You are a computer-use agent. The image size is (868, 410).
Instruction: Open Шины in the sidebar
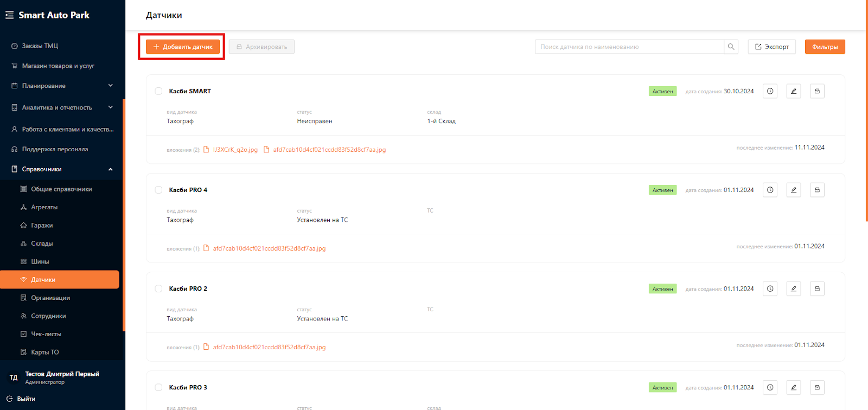(x=40, y=261)
